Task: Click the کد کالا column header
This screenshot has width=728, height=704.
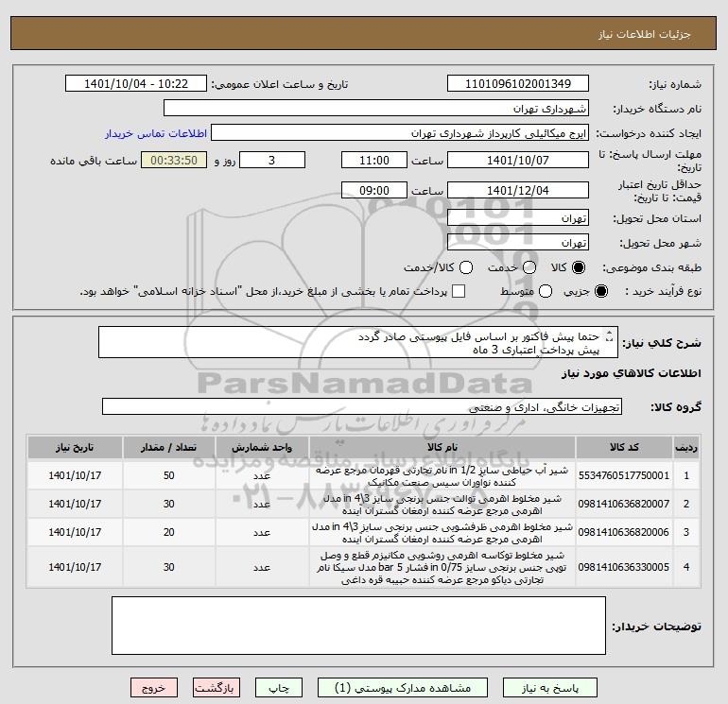Action: (624, 447)
